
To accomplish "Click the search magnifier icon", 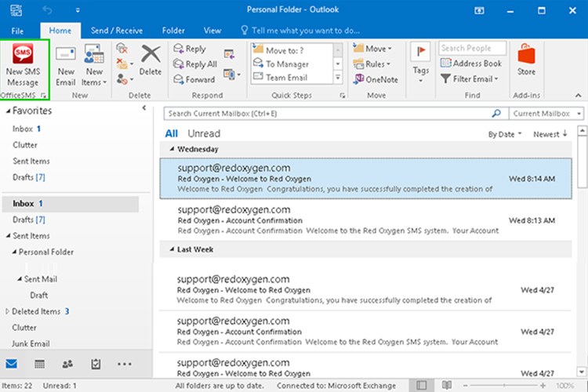I will pyautogui.click(x=496, y=113).
